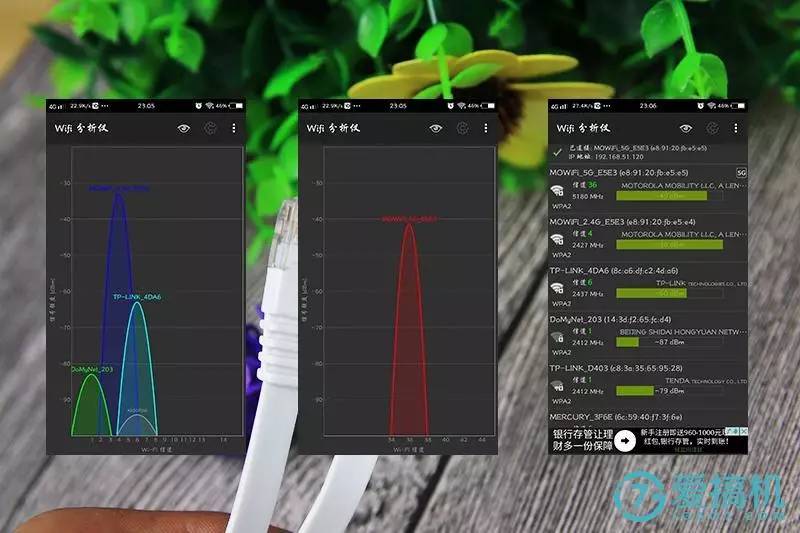Tap the green signal bar of MOWiFi_5G_E5E3

click(x=661, y=196)
